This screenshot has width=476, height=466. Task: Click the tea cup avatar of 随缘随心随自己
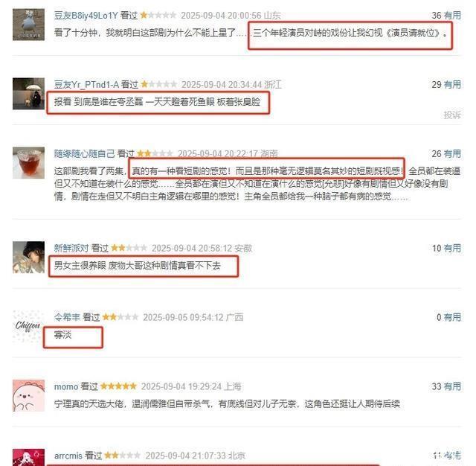point(28,163)
